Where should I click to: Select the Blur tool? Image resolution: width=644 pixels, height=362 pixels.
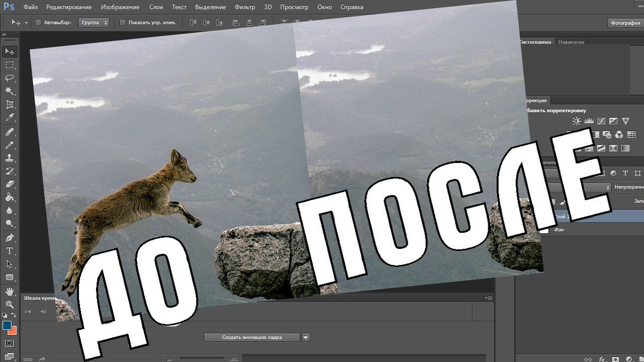[10, 210]
